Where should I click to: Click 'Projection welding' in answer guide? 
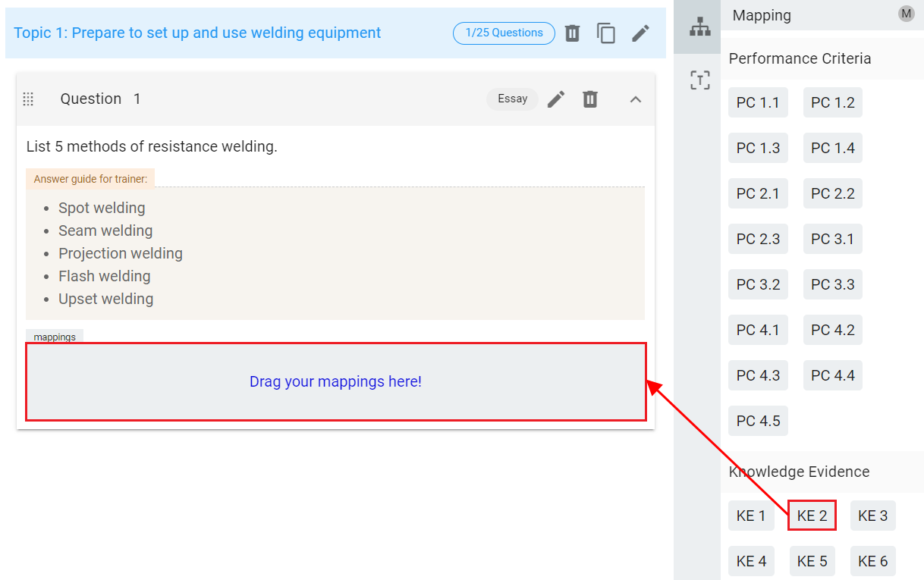point(121,253)
